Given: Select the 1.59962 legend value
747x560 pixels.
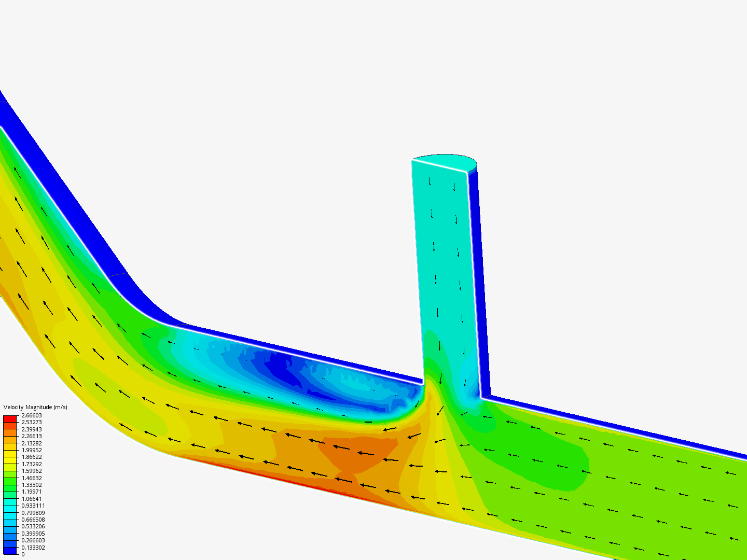Looking at the screenshot, I should tap(32, 471).
